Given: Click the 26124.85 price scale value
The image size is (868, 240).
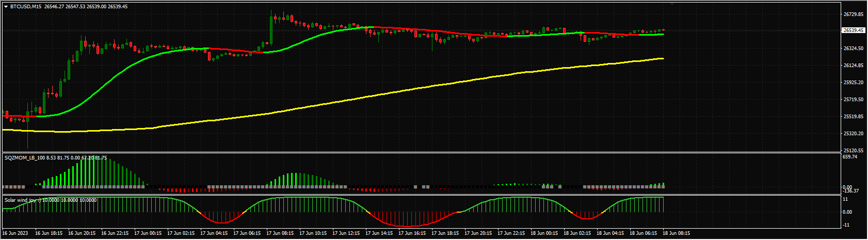Looking at the screenshot, I should (x=854, y=66).
